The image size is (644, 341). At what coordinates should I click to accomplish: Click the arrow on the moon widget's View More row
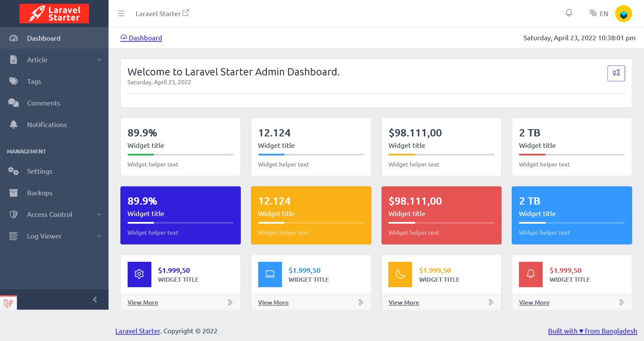[491, 302]
